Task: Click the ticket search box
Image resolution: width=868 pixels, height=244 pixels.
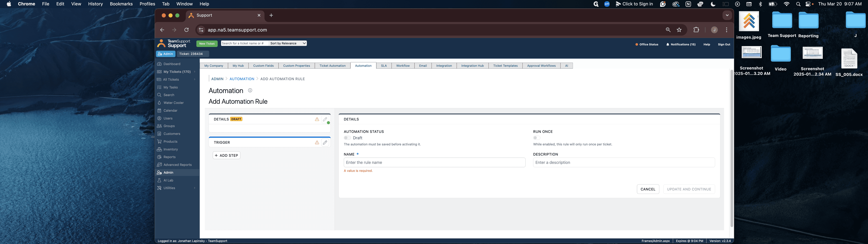Action: click(x=245, y=43)
